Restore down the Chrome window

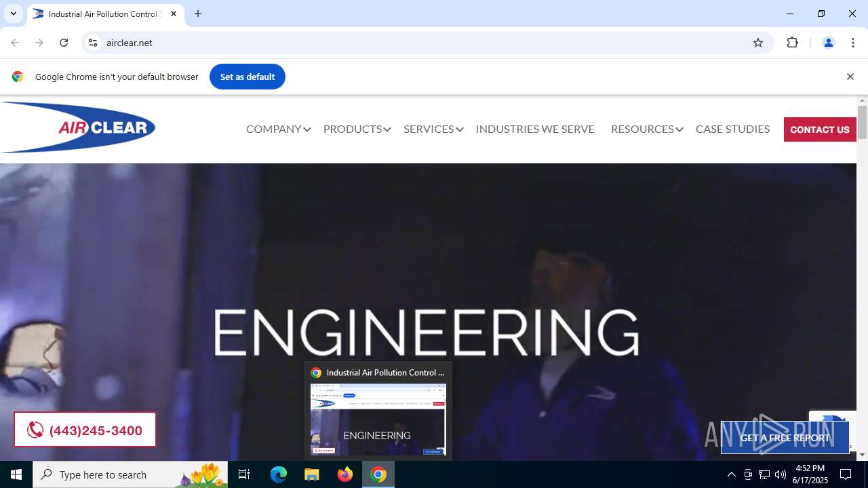click(821, 14)
